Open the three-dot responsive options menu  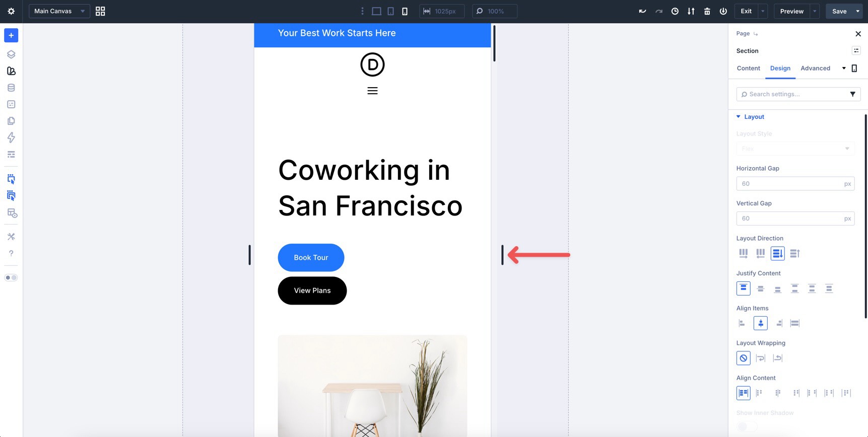(x=362, y=11)
